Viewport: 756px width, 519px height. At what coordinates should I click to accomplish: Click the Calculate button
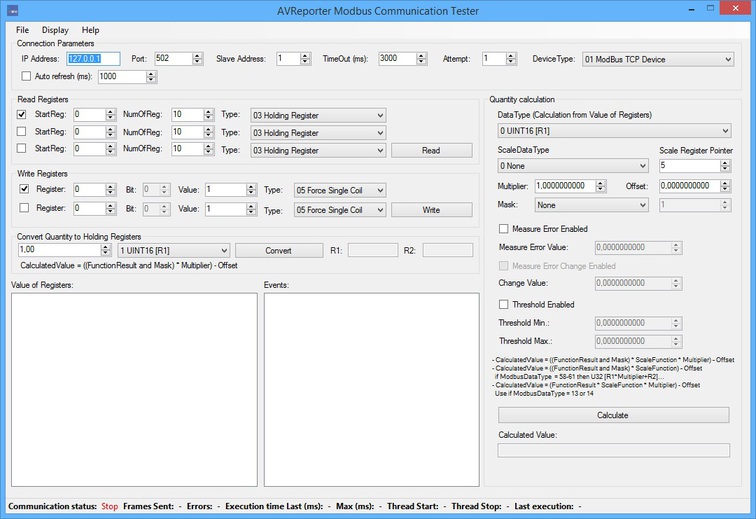click(613, 415)
